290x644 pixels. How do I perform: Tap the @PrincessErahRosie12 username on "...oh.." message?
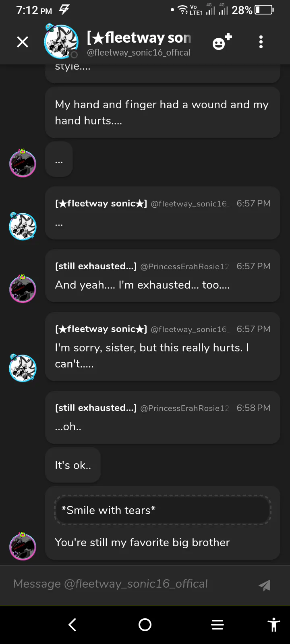point(184,408)
